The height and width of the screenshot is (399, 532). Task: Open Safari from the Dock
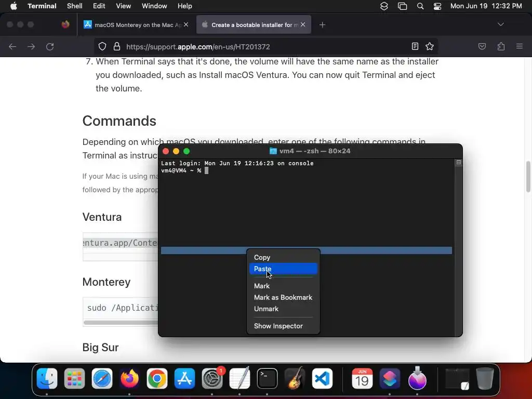click(102, 378)
